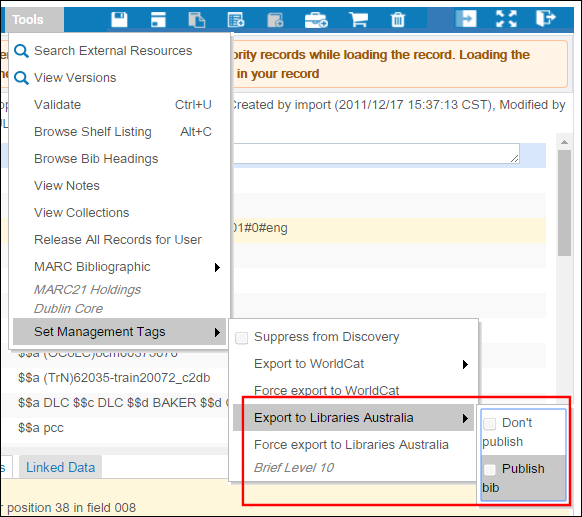The image size is (582, 517).
Task: Click the shopping cart order icon
Action: click(358, 19)
